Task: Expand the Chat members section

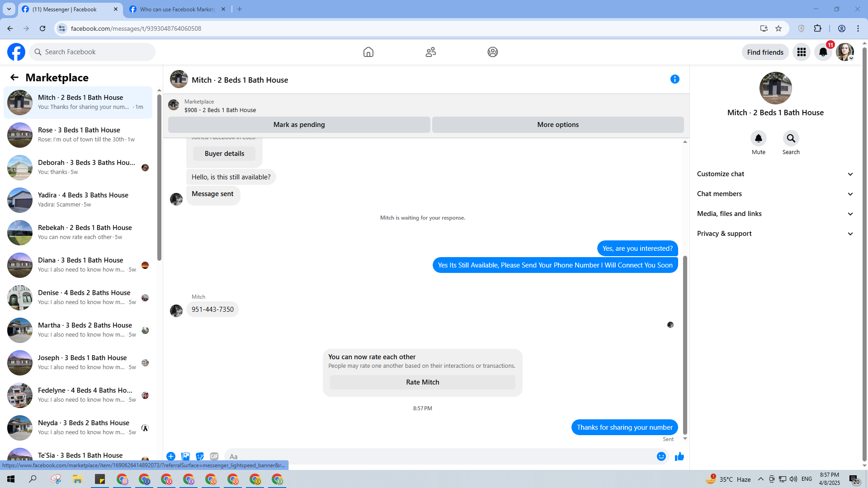Action: [775, 194]
